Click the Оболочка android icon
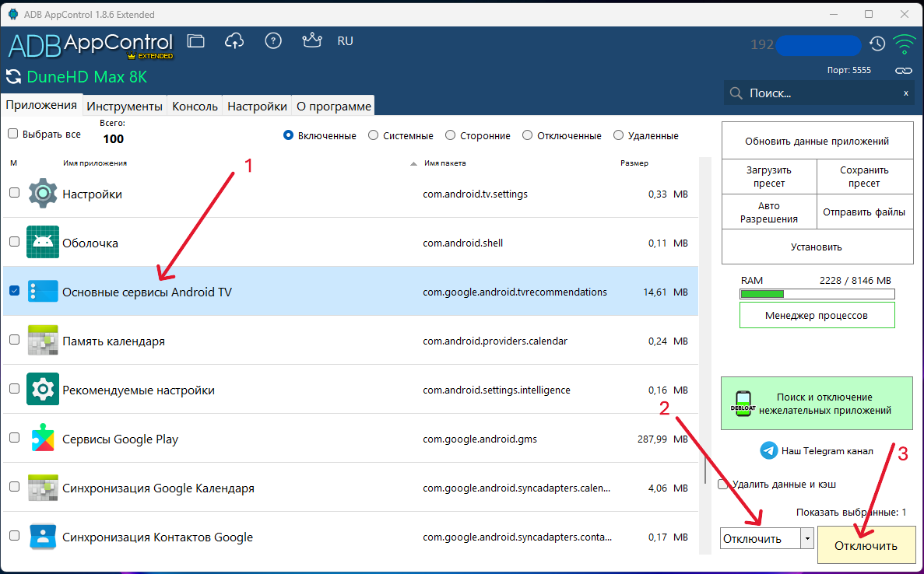 click(x=43, y=242)
